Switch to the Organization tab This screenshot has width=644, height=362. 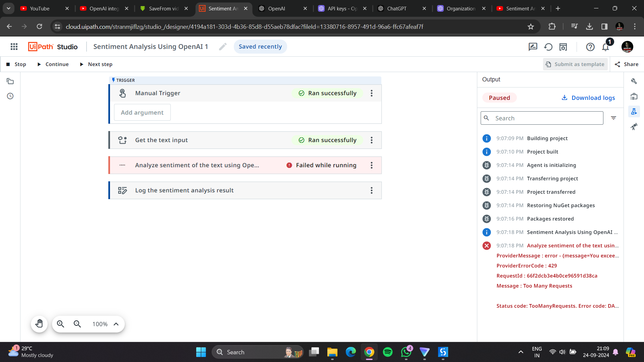coord(461,8)
